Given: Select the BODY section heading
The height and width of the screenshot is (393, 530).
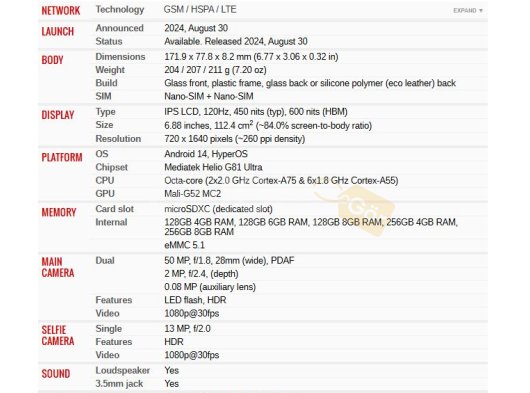Looking at the screenshot, I should [52, 60].
